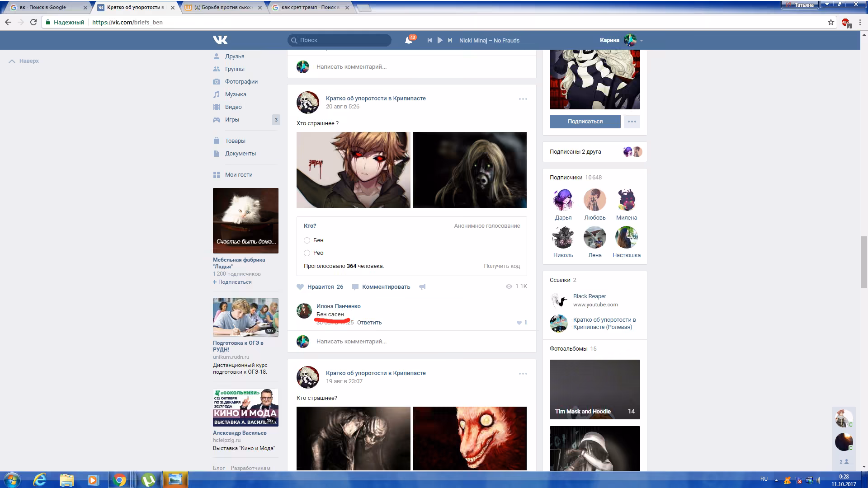Like the 'Хто страшнее ?' post heart

pos(300,287)
